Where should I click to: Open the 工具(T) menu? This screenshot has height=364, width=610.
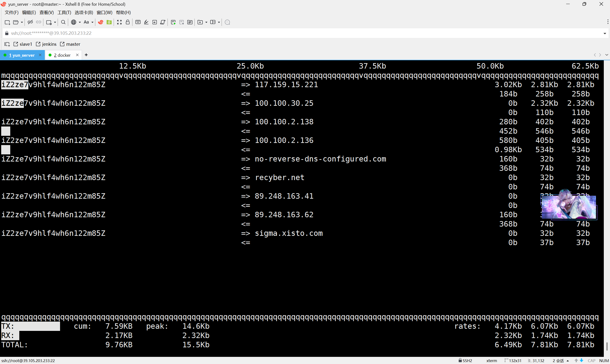[x=64, y=13]
